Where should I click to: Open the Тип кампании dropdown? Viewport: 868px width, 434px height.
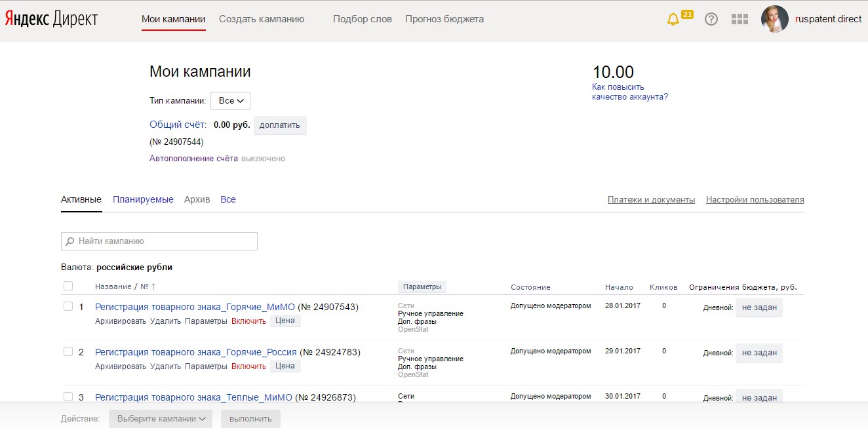pos(230,101)
